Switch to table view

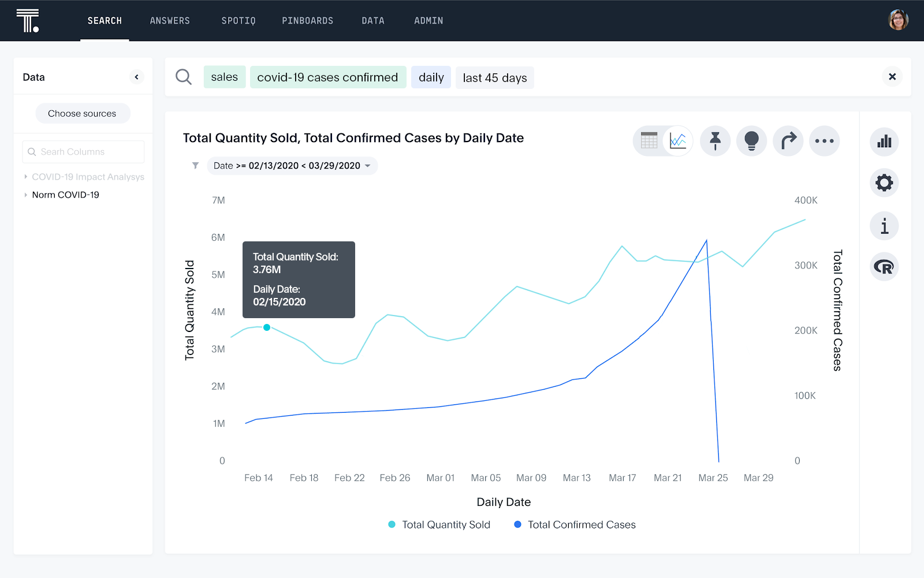pos(649,141)
